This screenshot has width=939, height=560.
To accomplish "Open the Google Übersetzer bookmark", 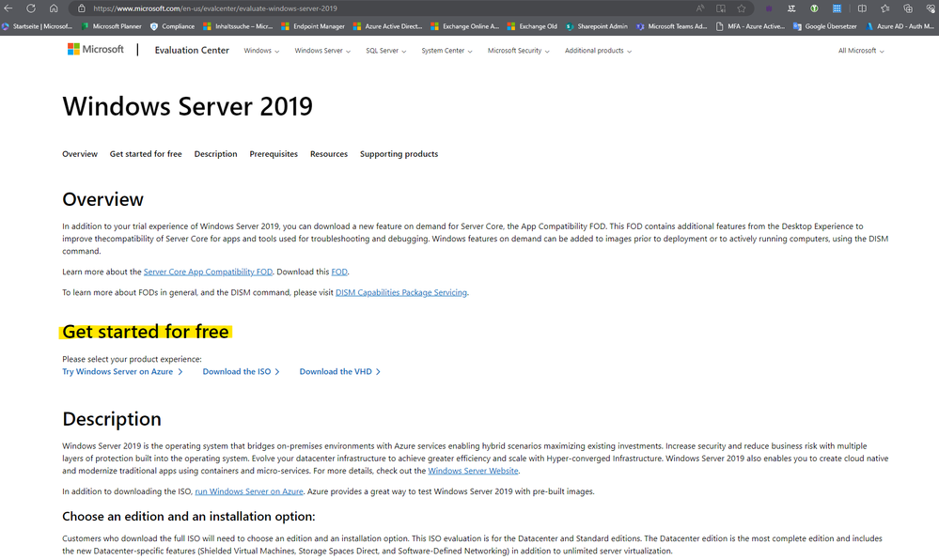I will pos(825,26).
